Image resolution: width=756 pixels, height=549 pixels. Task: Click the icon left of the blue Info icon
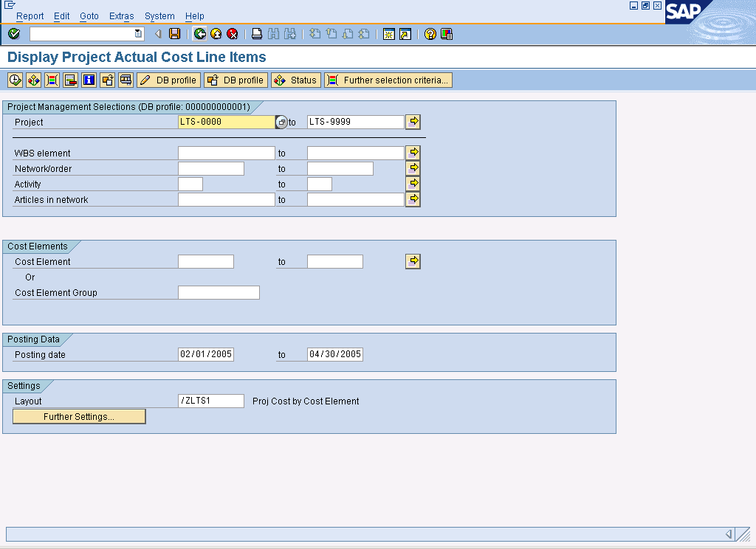[x=70, y=80]
